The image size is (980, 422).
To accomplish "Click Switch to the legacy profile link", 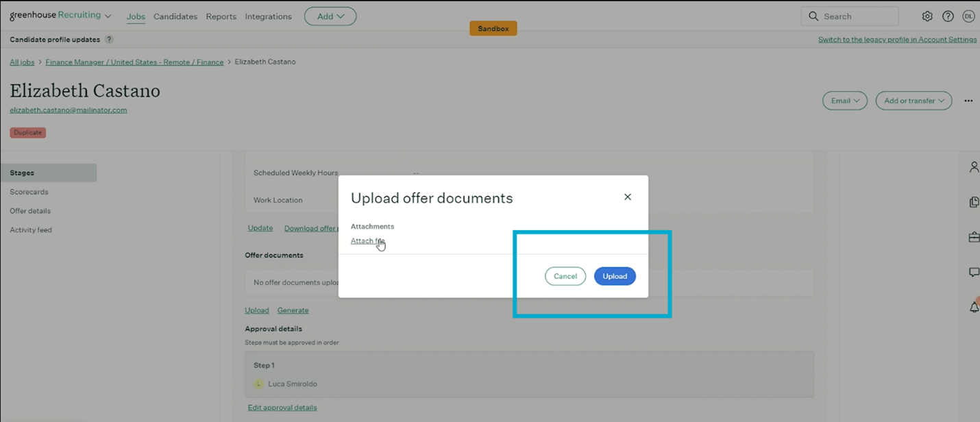I will point(897,40).
